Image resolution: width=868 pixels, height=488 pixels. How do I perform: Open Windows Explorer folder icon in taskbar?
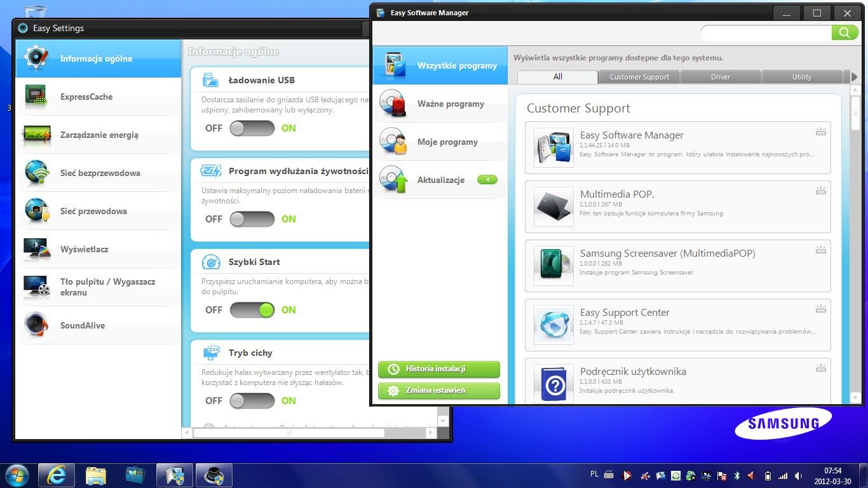tap(96, 475)
